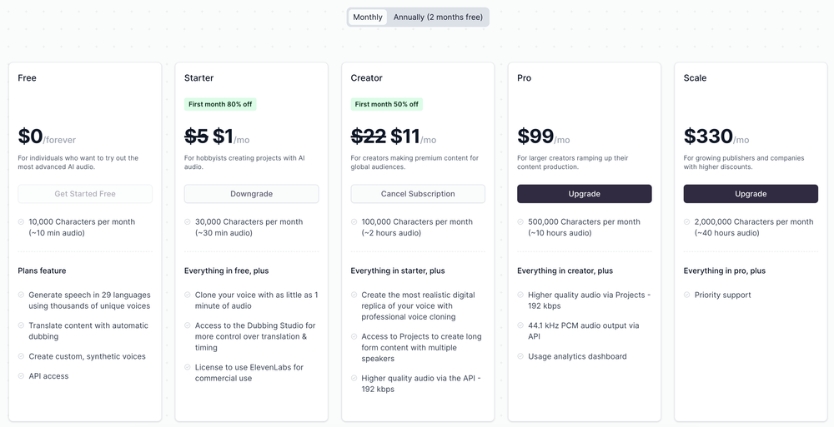Click Downgrade on the Starter plan
This screenshot has width=834, height=427.
coord(252,194)
